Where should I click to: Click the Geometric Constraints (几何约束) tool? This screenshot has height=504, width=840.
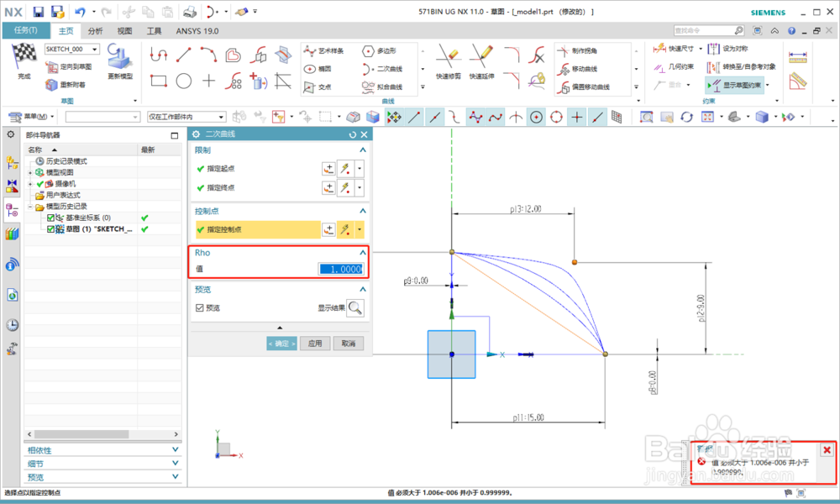click(x=674, y=67)
